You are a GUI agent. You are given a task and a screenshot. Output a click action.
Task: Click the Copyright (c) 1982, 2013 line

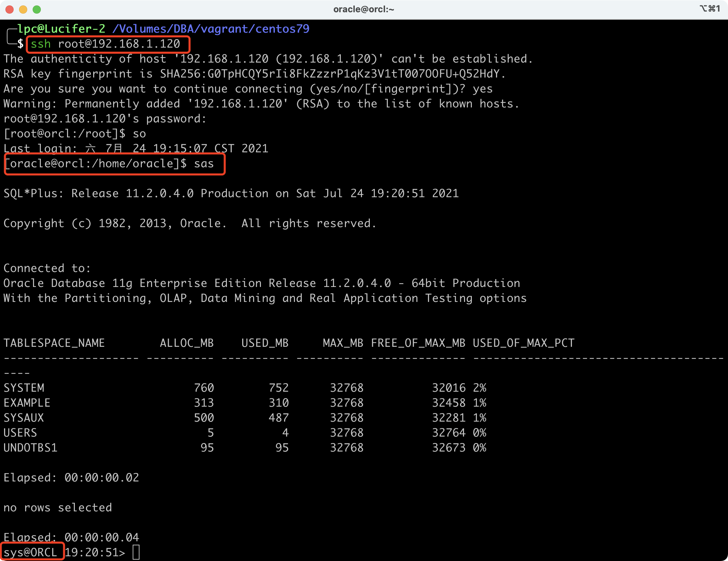pos(190,223)
